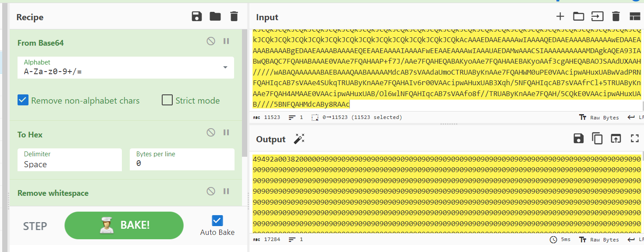Click the BAKE! button

tap(124, 225)
